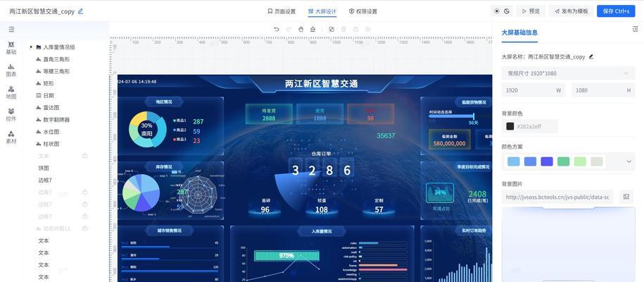Screen dimensions: 644x282
Task: Unlock the first greyed 文本 layer
Action: [84, 156]
